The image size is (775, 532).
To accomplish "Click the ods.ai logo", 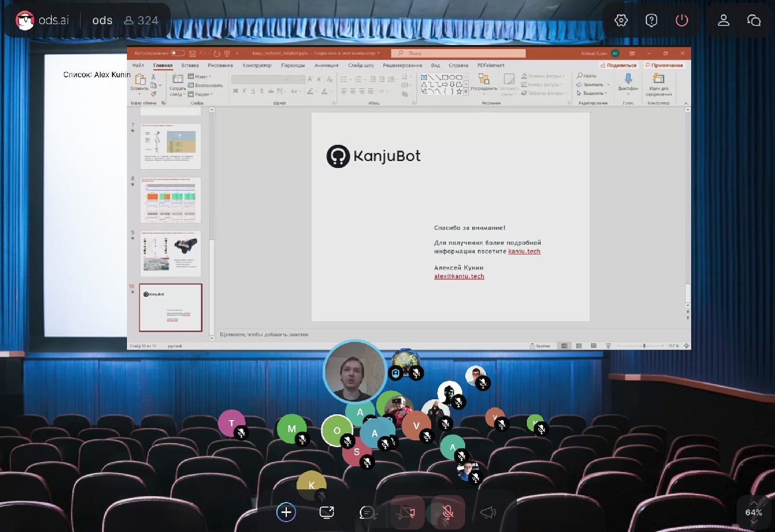I will (x=42, y=20).
